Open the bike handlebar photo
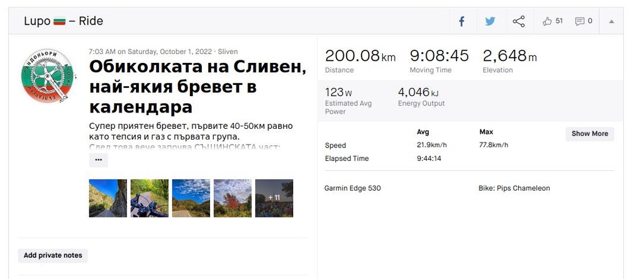Viewport: 644px width, 279px height. pyautogui.click(x=149, y=199)
